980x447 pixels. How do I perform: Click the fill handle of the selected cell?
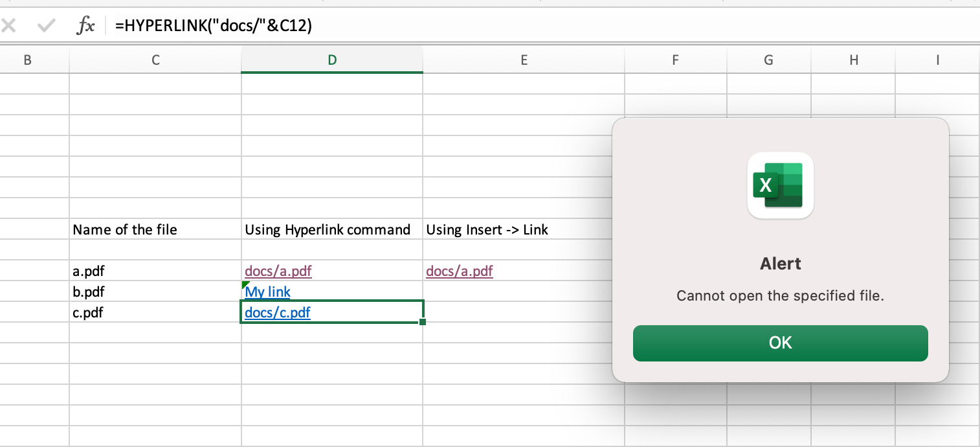tap(423, 322)
